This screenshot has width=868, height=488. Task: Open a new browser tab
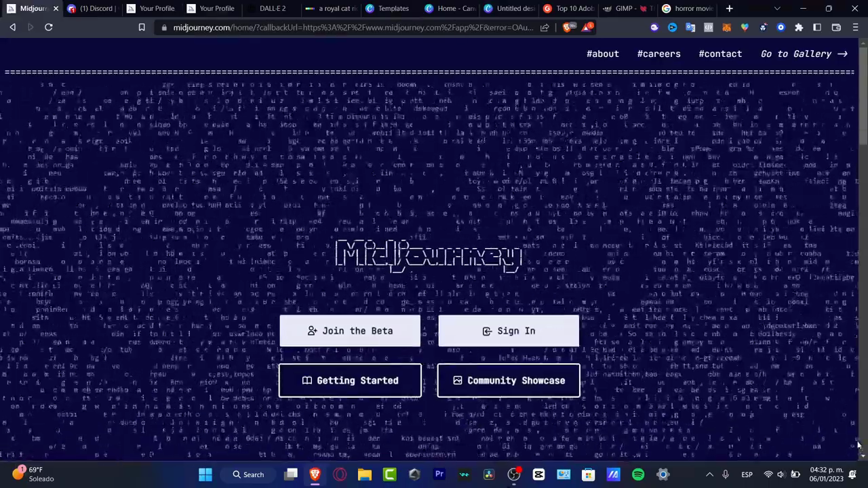(x=730, y=9)
